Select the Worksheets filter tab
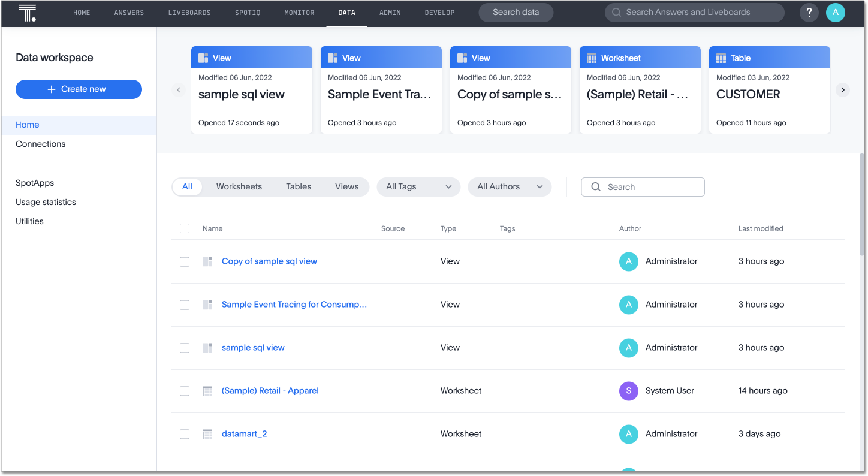 coord(239,186)
